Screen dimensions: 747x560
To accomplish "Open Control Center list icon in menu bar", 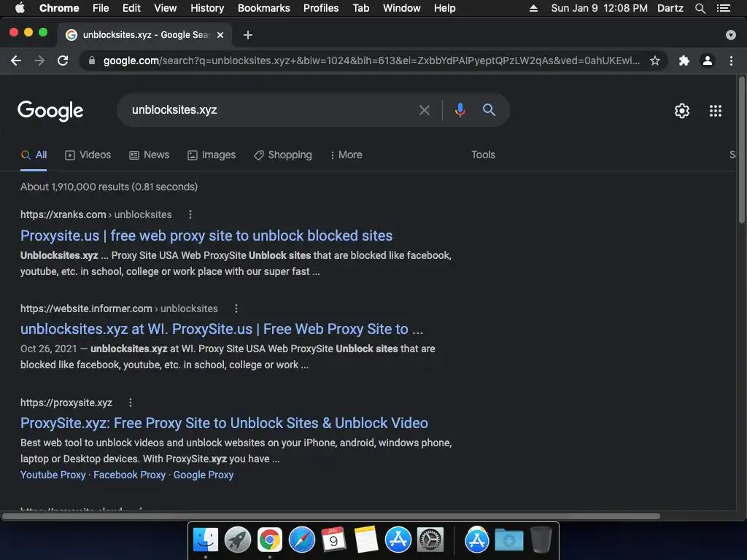I will tap(723, 8).
